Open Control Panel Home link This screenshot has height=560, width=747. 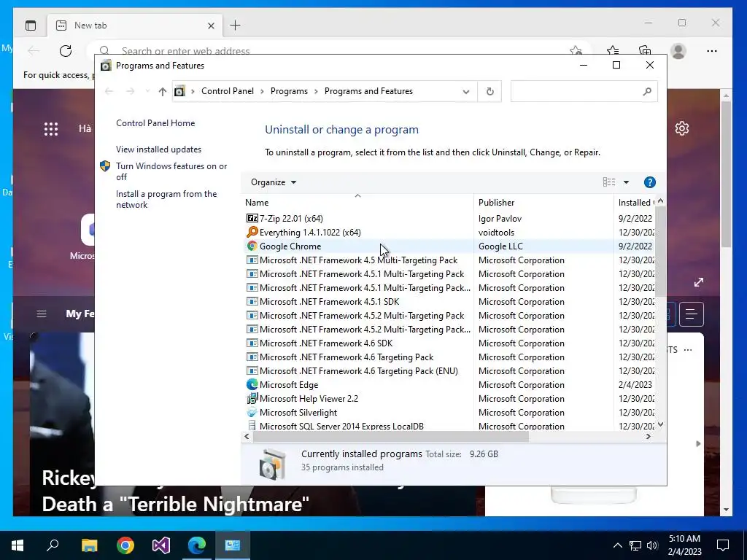(155, 122)
